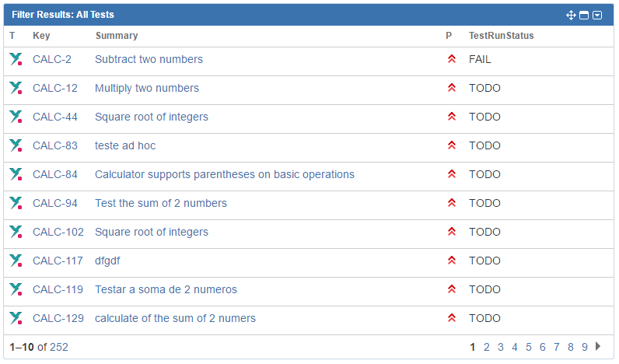Open the 'Subtract two numbers' summary link
Image resolution: width=619 pixels, height=364 pixels.
click(x=149, y=59)
